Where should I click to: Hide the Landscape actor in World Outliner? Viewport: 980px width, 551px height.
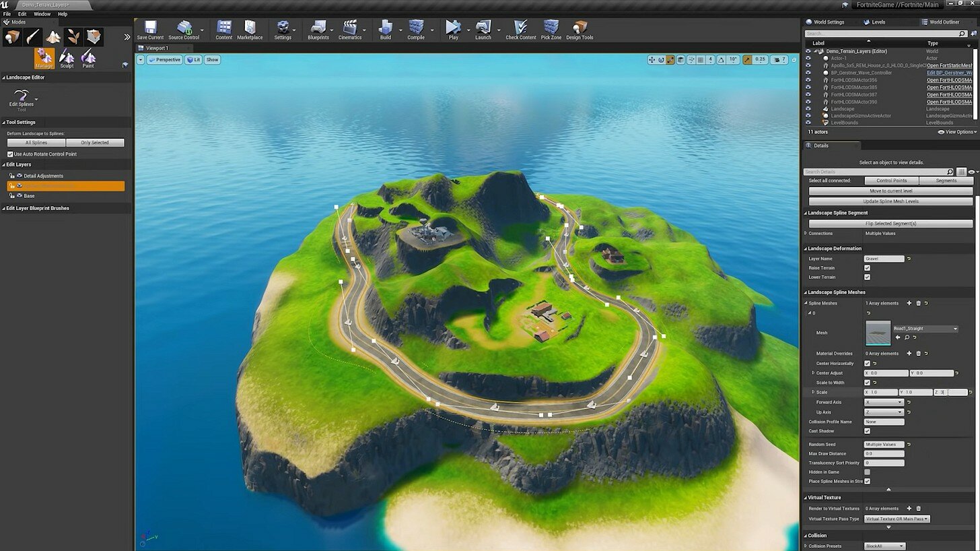pyautogui.click(x=808, y=108)
